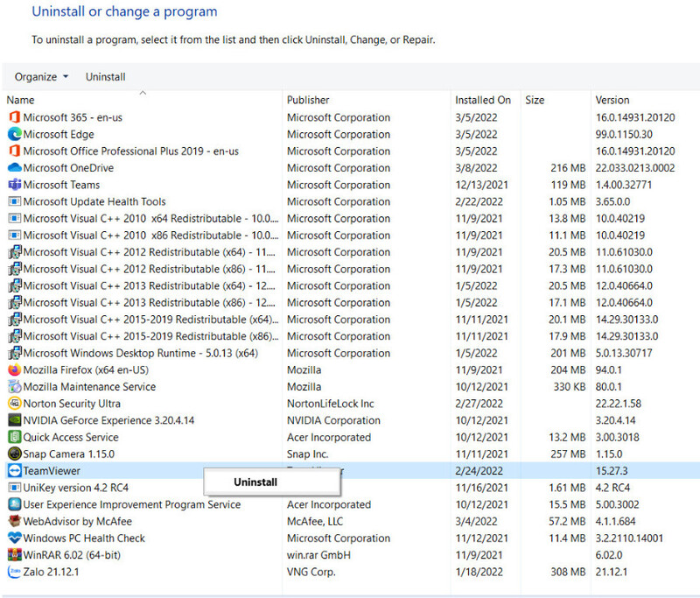Click the Microsoft Teams icon
This screenshot has width=700, height=598.
pyautogui.click(x=14, y=185)
